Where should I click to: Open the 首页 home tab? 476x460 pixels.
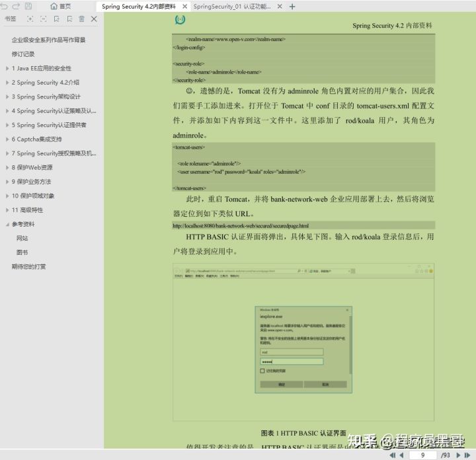(60, 7)
